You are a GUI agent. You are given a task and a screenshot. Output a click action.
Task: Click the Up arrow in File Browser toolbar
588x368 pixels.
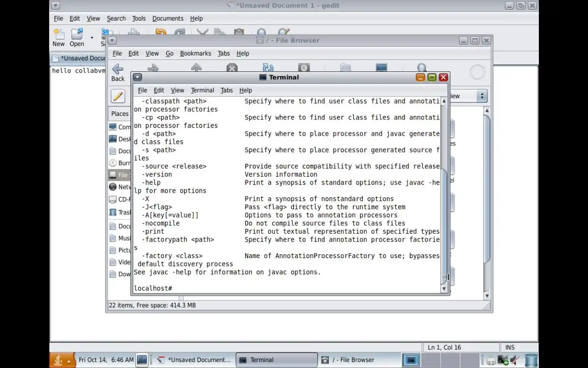(x=196, y=68)
